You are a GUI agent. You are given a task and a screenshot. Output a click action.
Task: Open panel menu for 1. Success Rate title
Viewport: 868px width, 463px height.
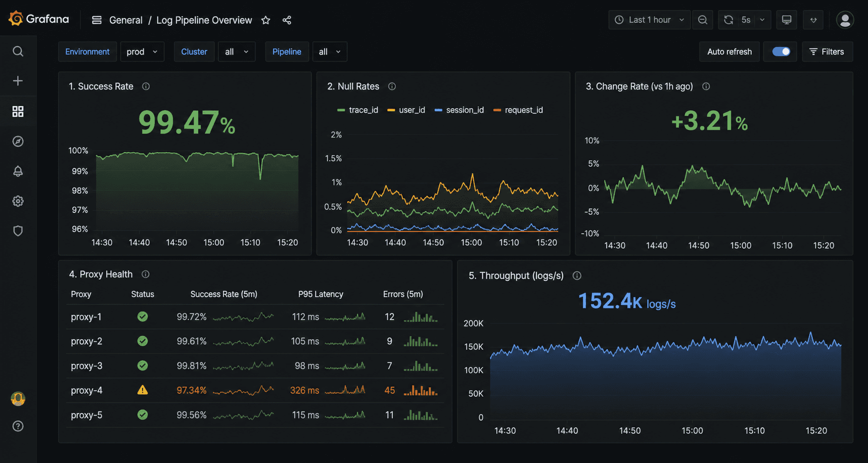[101, 86]
